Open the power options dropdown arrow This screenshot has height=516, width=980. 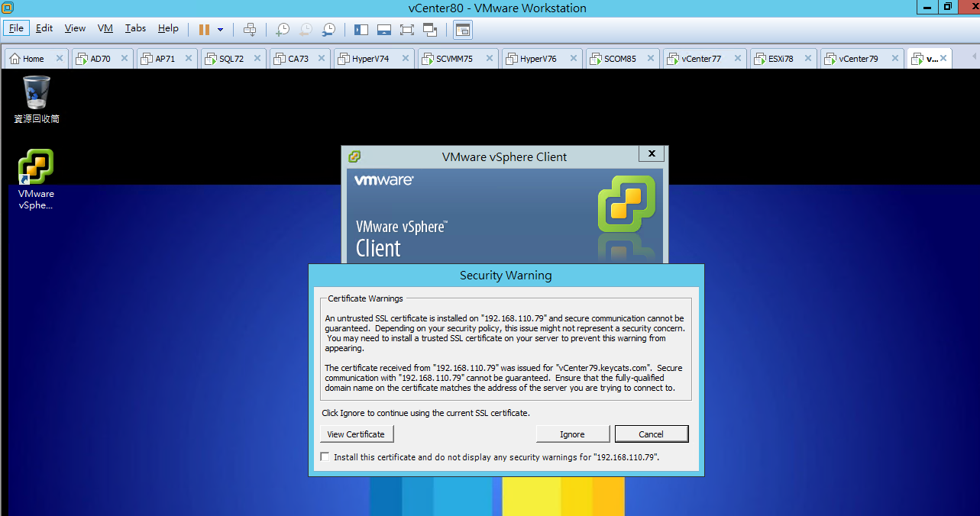(221, 30)
